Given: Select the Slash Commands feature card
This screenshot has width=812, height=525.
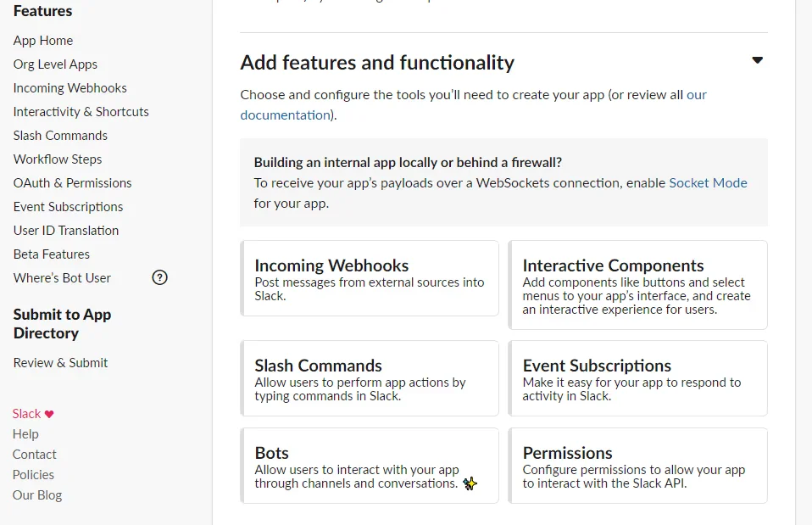Looking at the screenshot, I should coord(370,377).
